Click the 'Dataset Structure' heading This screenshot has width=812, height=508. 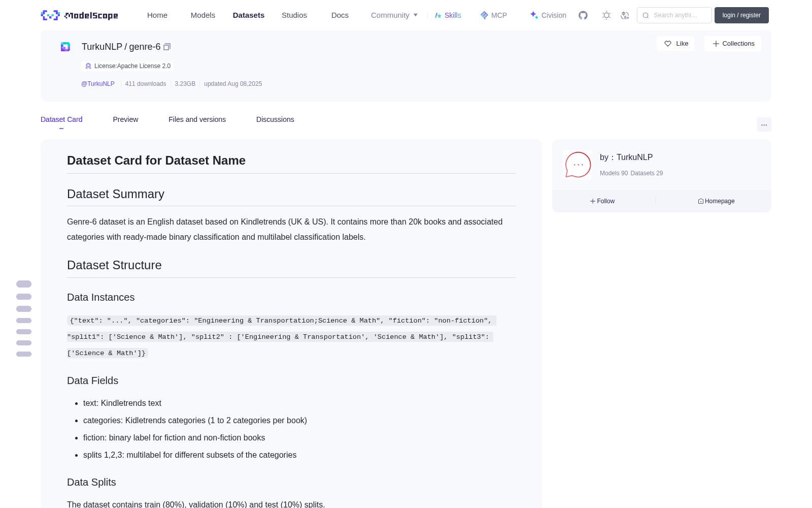[114, 265]
